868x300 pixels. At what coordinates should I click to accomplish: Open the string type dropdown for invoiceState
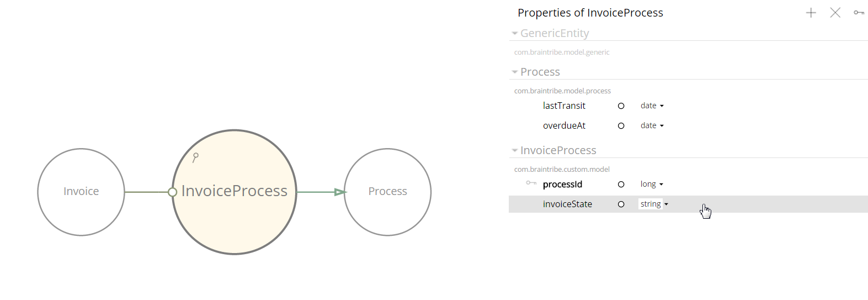654,204
